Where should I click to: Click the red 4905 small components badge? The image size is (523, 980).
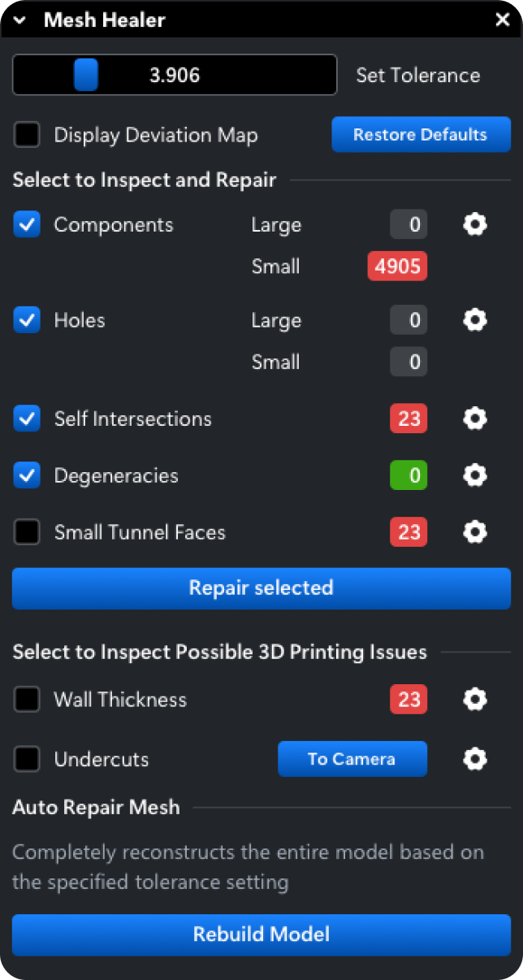pos(397,266)
